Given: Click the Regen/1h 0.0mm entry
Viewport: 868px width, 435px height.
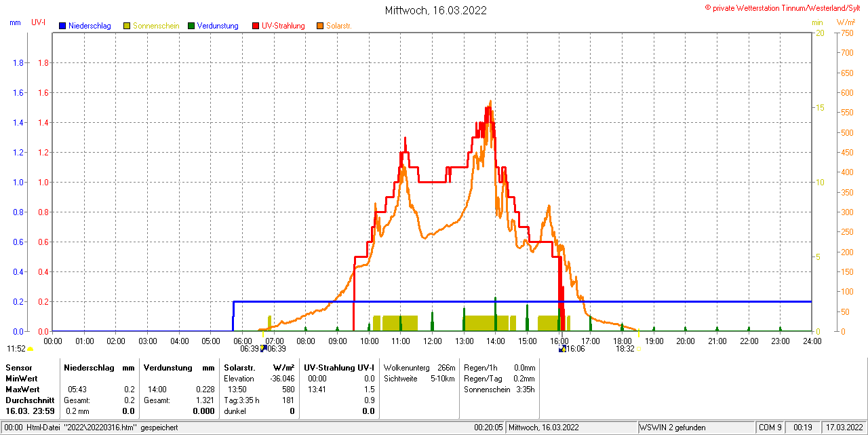Looking at the screenshot, I should point(500,367).
